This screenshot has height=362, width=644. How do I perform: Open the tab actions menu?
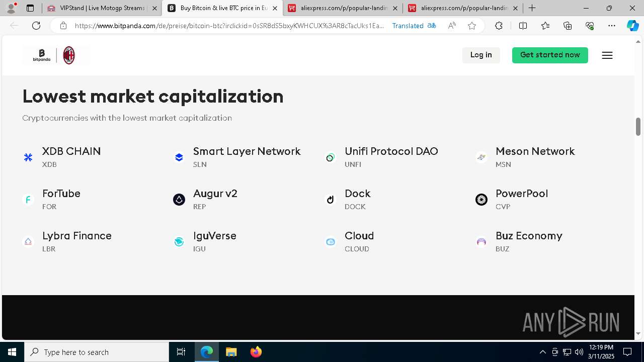click(x=30, y=8)
